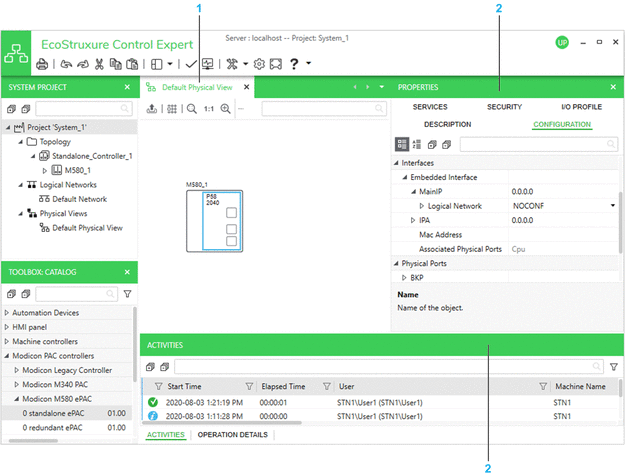Copy selection with the copy icon
The image size is (626, 476).
click(x=116, y=64)
